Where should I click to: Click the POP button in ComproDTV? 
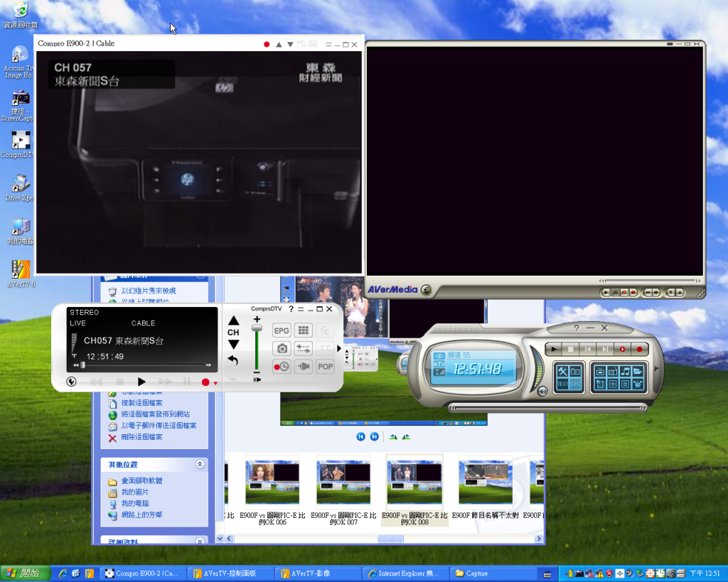pyautogui.click(x=325, y=367)
